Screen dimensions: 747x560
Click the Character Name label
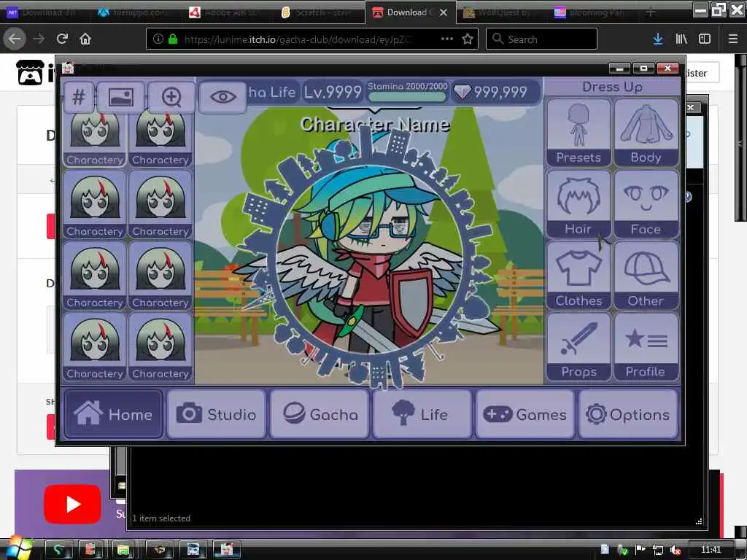tap(375, 125)
